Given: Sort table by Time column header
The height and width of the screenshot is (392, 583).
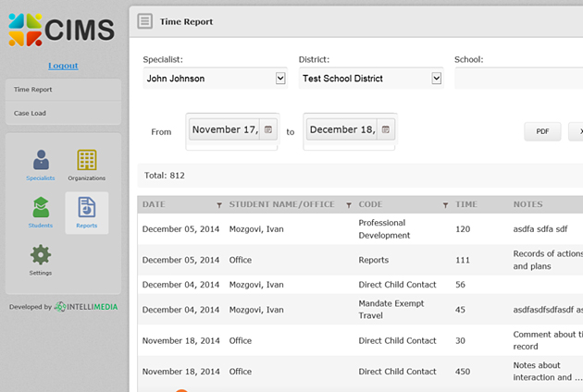Looking at the screenshot, I should (467, 204).
